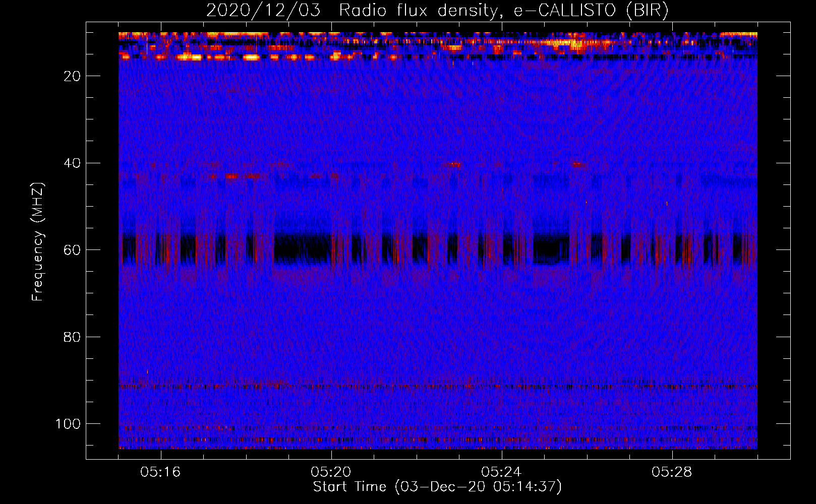Click the 60 MHz frequency tick label
Viewport: 816px width, 504px height.
click(x=73, y=250)
